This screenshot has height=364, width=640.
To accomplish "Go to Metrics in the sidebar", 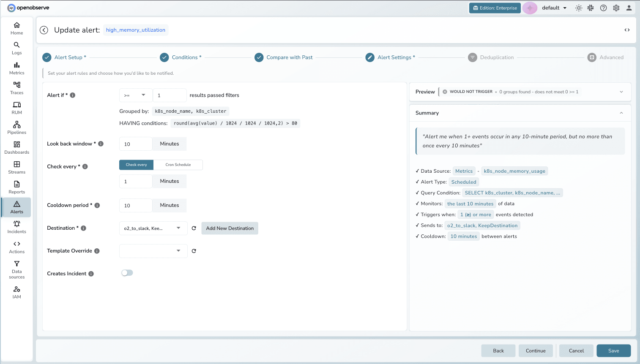I will pyautogui.click(x=16, y=68).
